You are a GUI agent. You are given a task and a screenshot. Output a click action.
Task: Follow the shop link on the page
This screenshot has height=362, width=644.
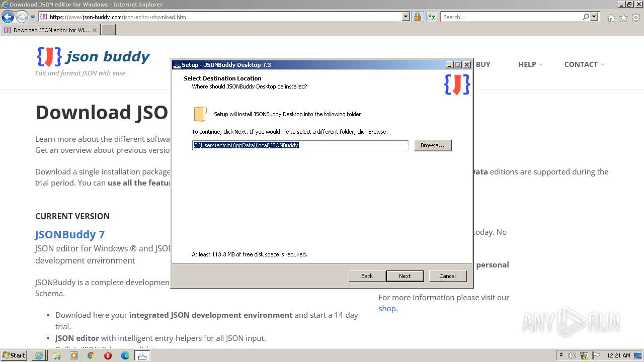pyautogui.click(x=387, y=309)
